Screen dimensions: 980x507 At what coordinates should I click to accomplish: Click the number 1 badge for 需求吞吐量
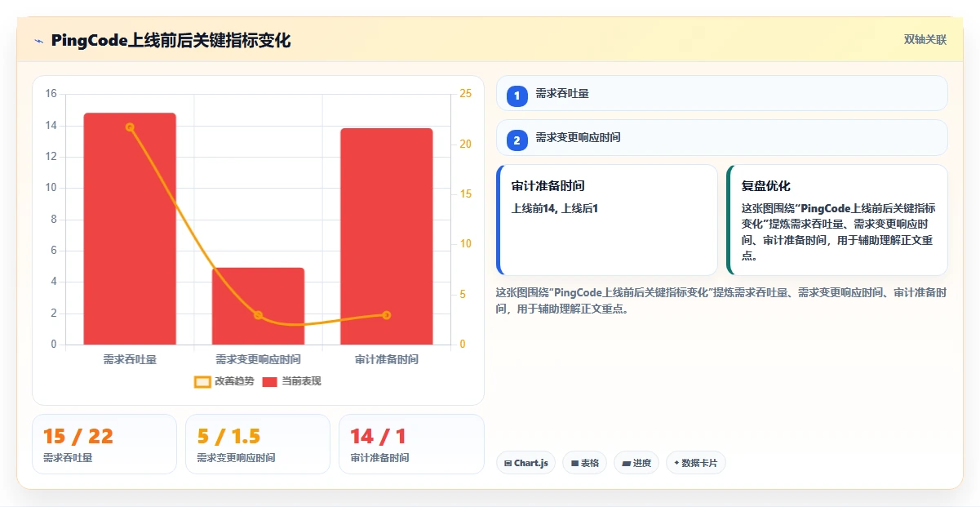pos(517,96)
